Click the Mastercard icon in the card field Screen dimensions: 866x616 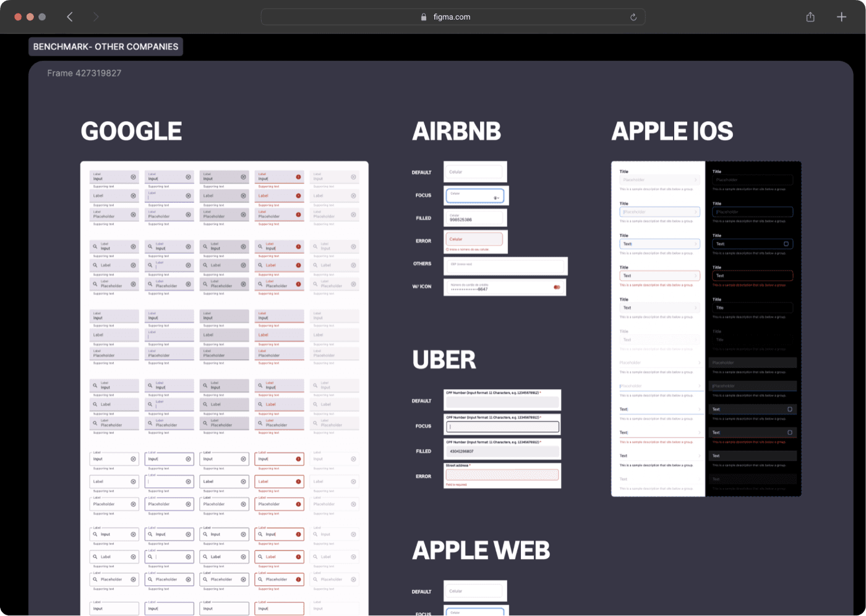click(557, 287)
